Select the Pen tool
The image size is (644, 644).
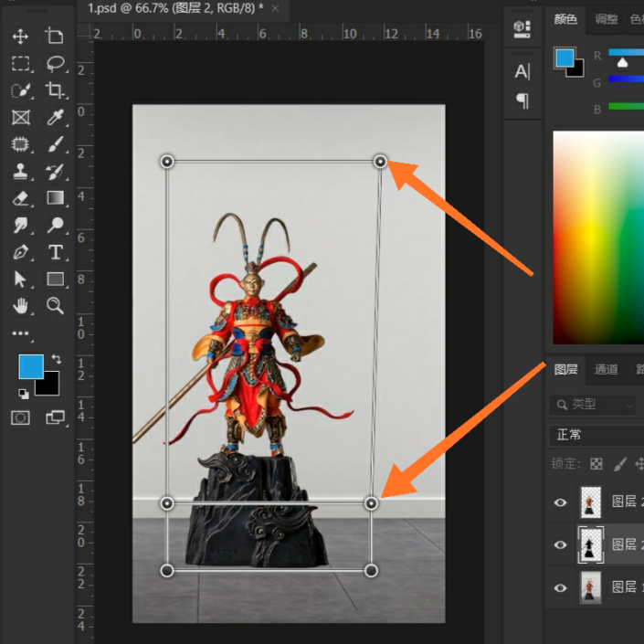(x=20, y=252)
